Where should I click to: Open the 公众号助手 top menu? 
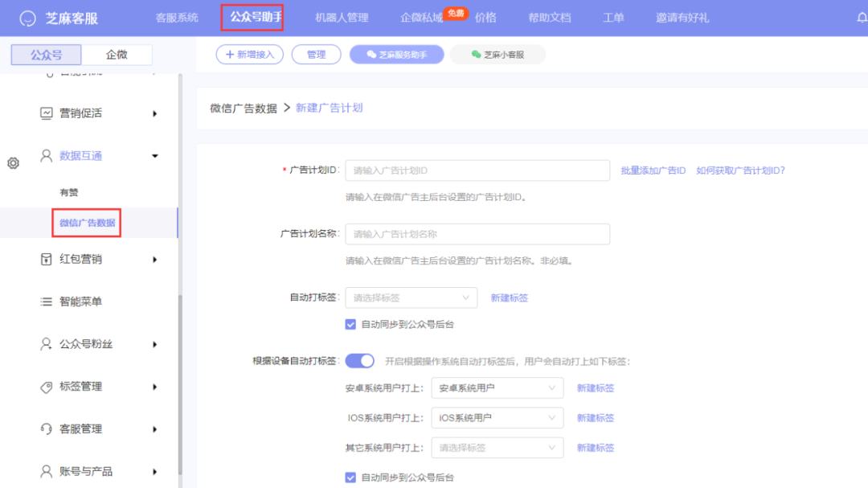(256, 17)
